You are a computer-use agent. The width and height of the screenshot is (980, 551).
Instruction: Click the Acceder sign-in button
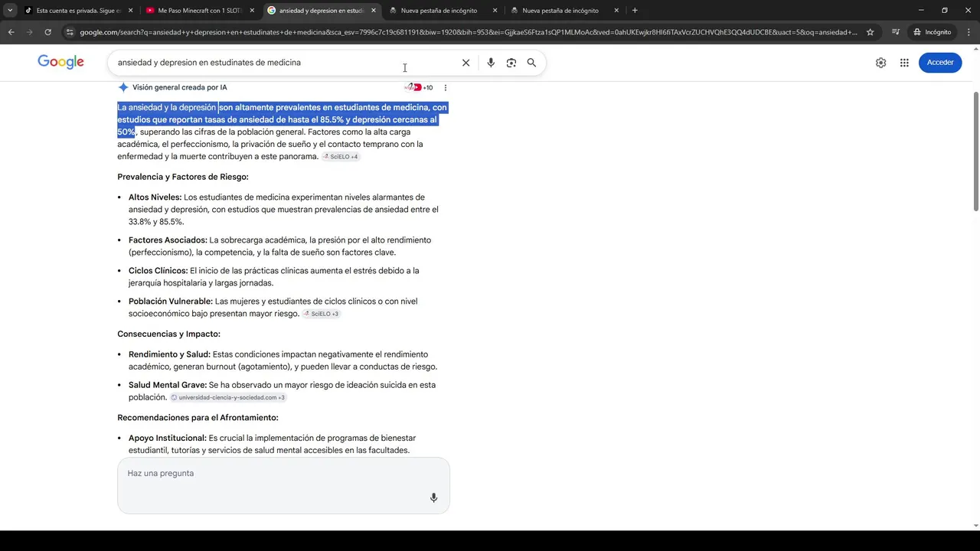click(x=940, y=63)
